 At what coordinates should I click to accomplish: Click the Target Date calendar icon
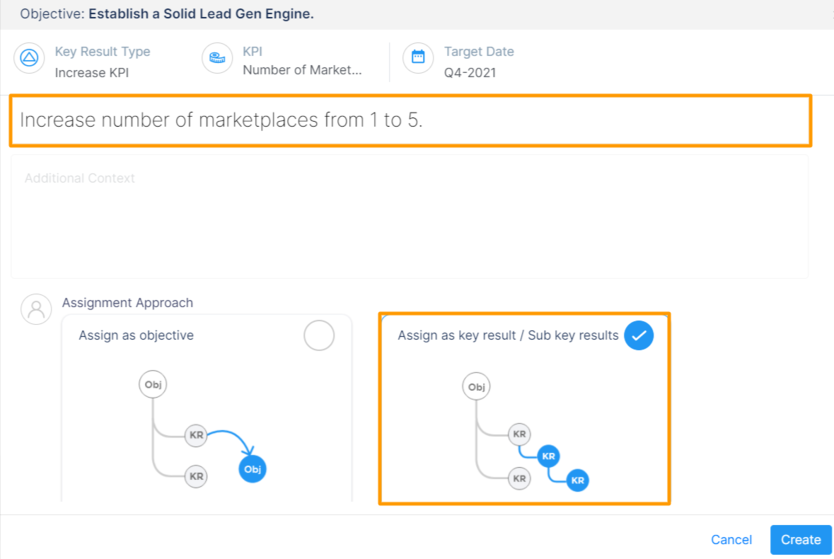pos(418,58)
